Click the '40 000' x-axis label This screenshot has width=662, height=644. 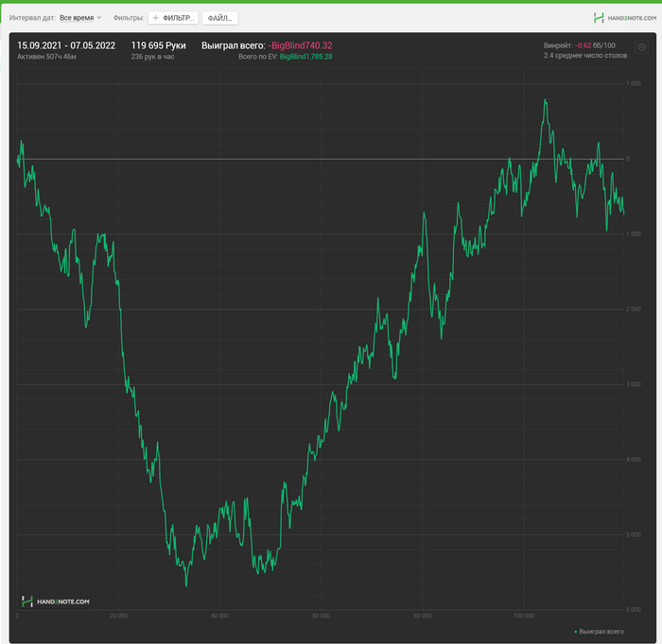(220, 616)
